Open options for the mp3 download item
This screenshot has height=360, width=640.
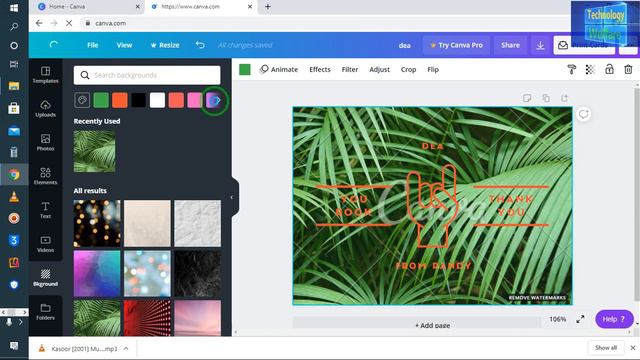click(x=126, y=348)
